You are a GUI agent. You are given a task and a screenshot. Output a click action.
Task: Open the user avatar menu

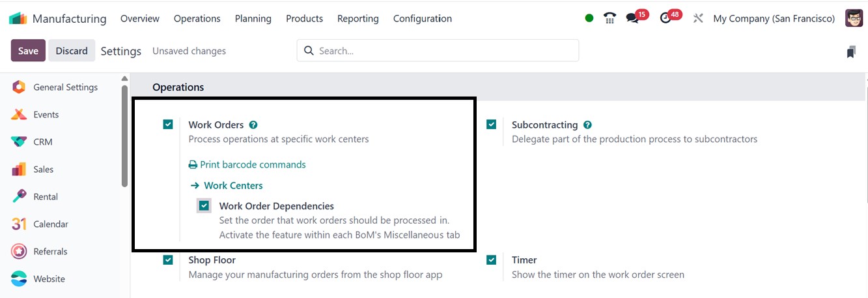854,18
